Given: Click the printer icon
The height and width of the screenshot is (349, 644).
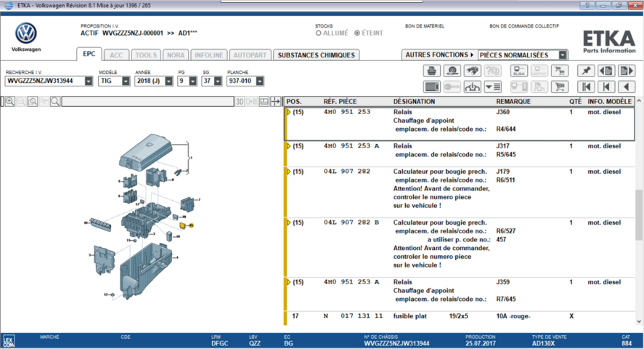Looking at the screenshot, I should (432, 71).
